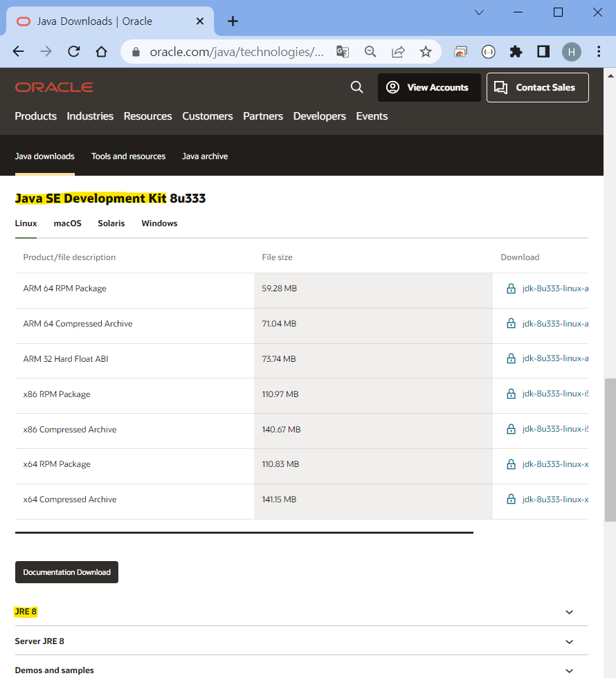Click the scrollbar up arrow
The image size is (616, 678).
[610, 75]
